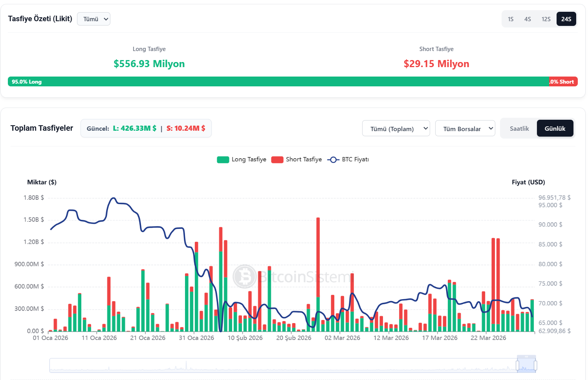588x380 pixels.
Task: Click the BitcoinSistemi watermark logo
Action: [x=245, y=277]
